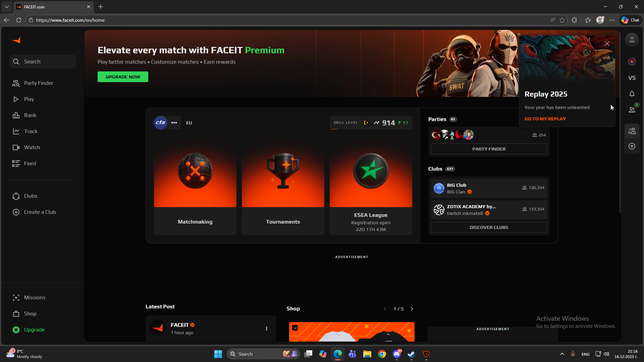
Task: Click the VS icon in right rail
Action: click(x=632, y=78)
